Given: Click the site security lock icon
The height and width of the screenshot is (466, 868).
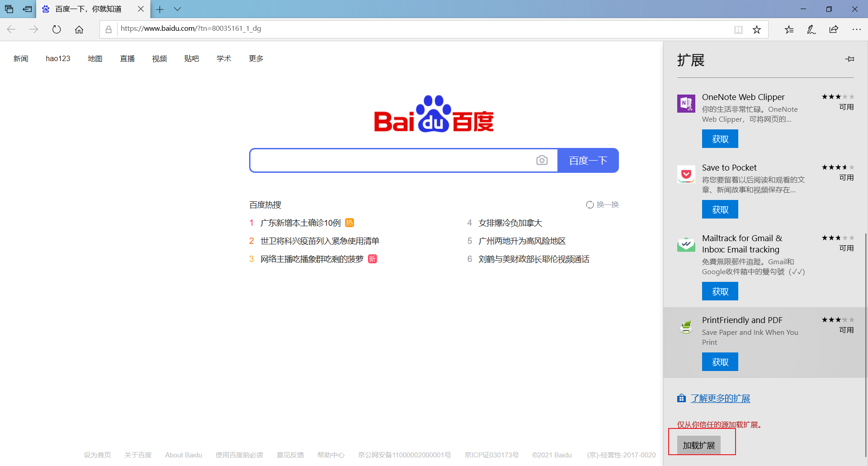Looking at the screenshot, I should [108, 29].
